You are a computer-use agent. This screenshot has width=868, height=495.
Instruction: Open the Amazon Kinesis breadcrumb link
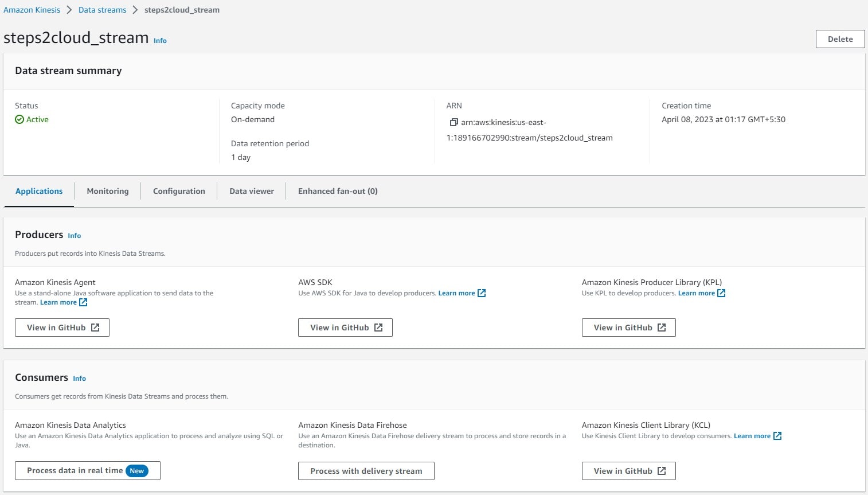pyautogui.click(x=32, y=10)
